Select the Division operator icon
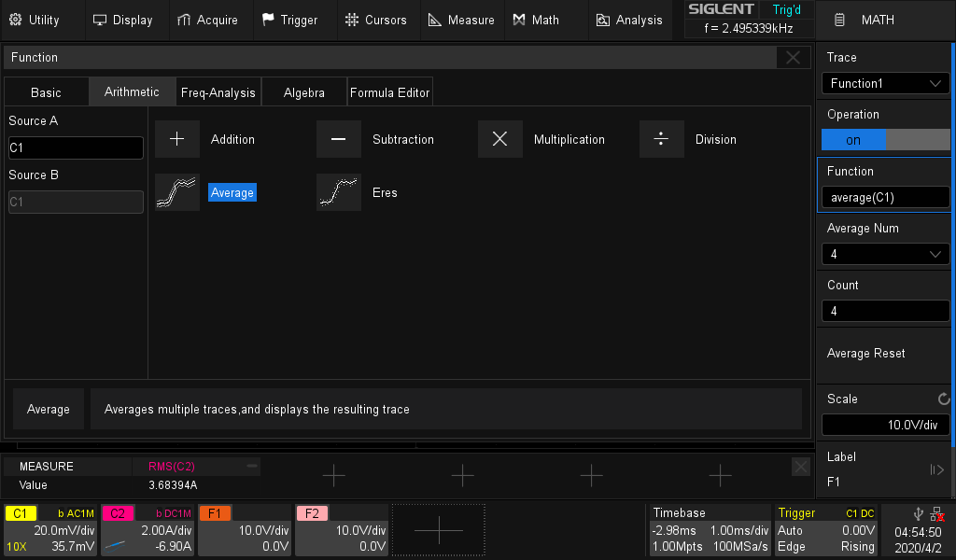 (x=662, y=139)
